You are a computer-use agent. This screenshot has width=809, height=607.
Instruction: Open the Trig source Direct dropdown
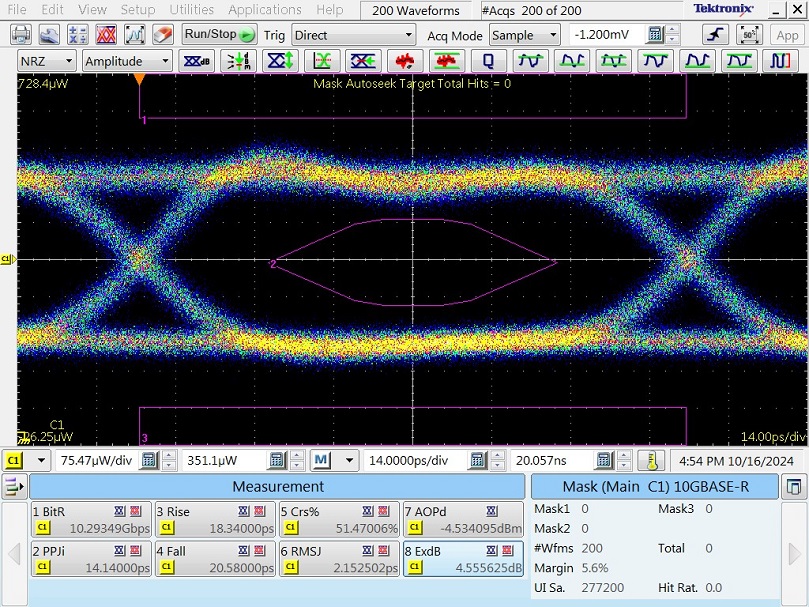point(352,35)
